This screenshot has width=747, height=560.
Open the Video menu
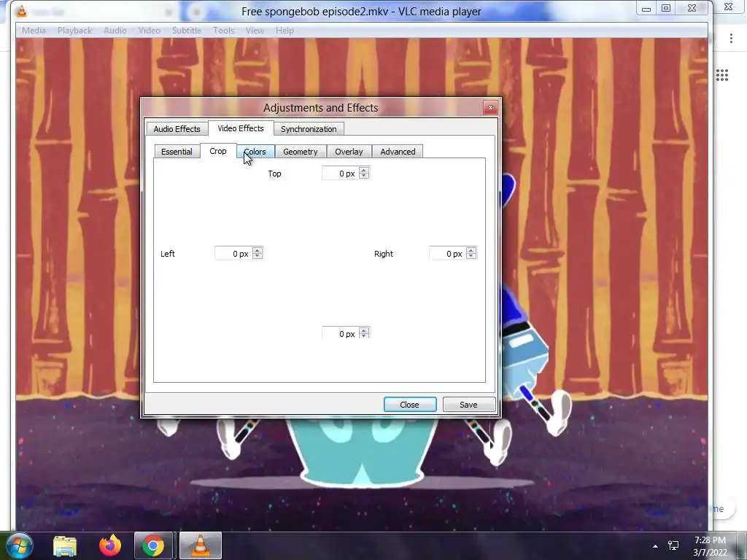coord(149,31)
